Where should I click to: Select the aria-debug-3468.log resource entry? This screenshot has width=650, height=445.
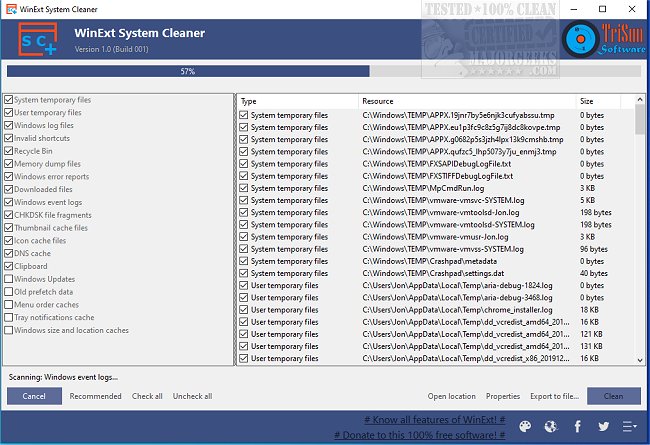pyautogui.click(x=457, y=298)
